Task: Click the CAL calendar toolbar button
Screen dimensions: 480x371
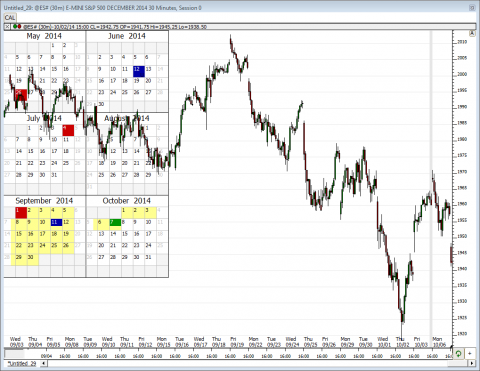Action: (x=10, y=18)
